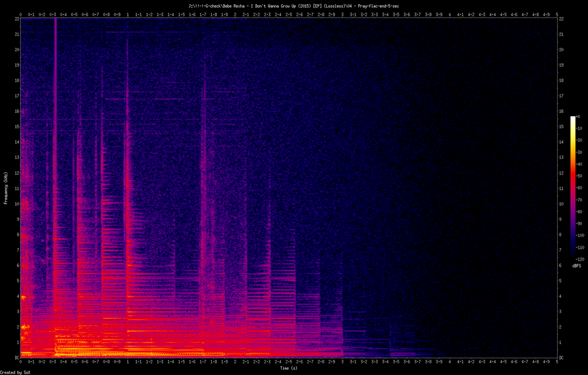Click the "-100" value on the dBFS scale

580,235
